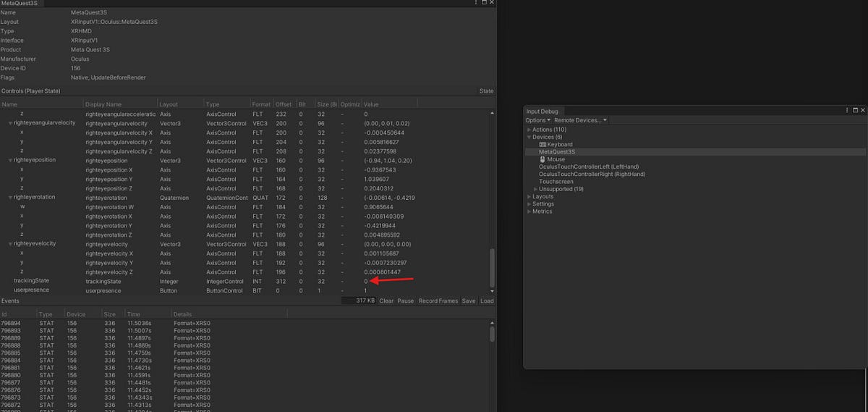The width and height of the screenshot is (868, 412).
Task: Toggle Record Frames for events
Action: [438, 300]
